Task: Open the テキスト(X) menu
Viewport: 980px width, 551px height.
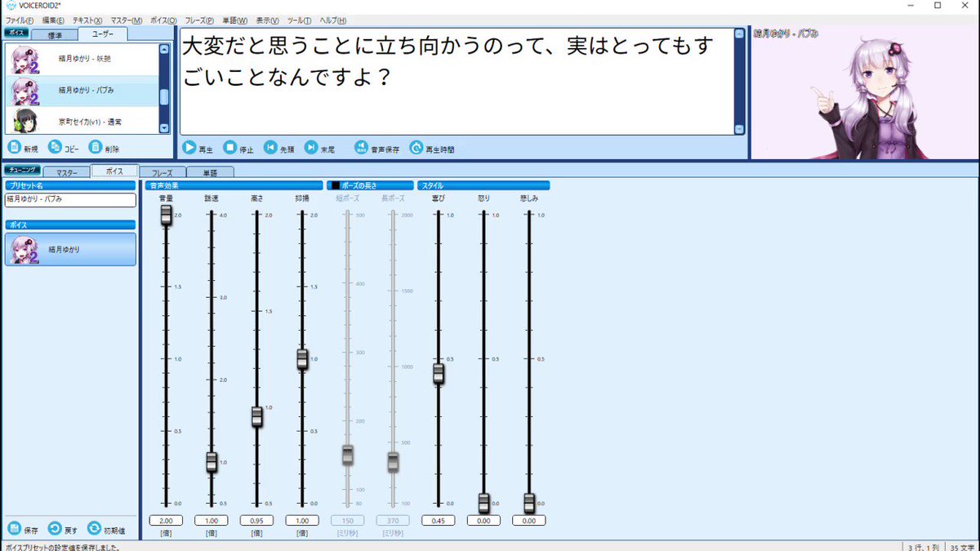Action: [x=87, y=20]
